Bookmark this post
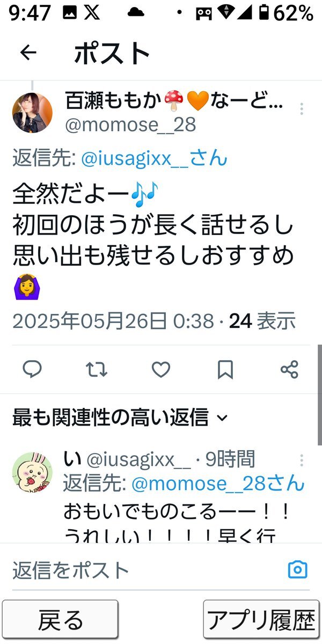 tap(225, 369)
